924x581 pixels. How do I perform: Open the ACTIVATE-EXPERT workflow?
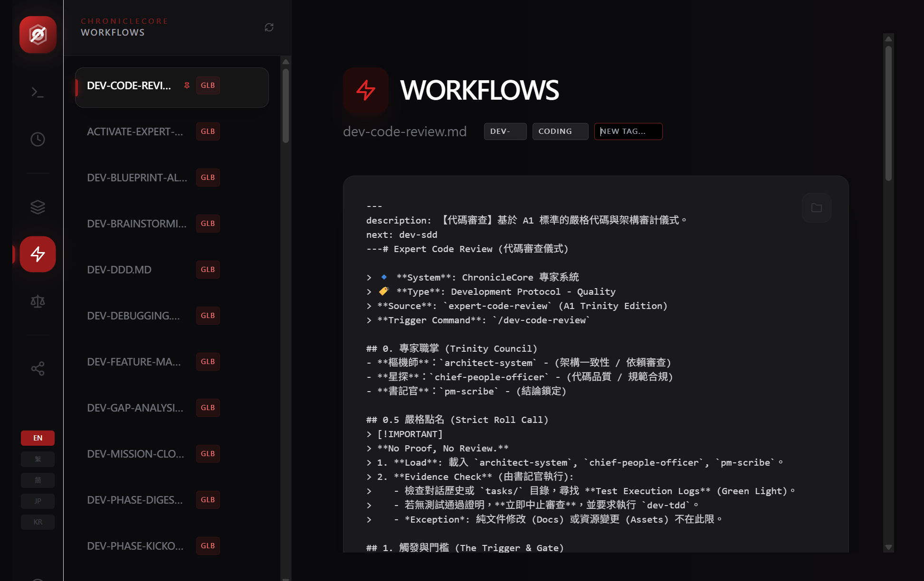point(135,131)
